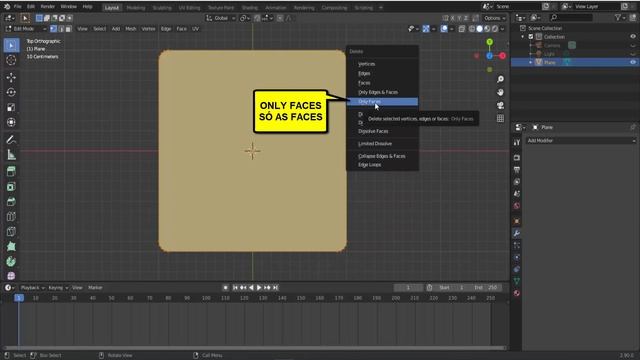Screen dimensions: 640x360
Task: Expand the Add Modifier dropdown
Action: 581,140
